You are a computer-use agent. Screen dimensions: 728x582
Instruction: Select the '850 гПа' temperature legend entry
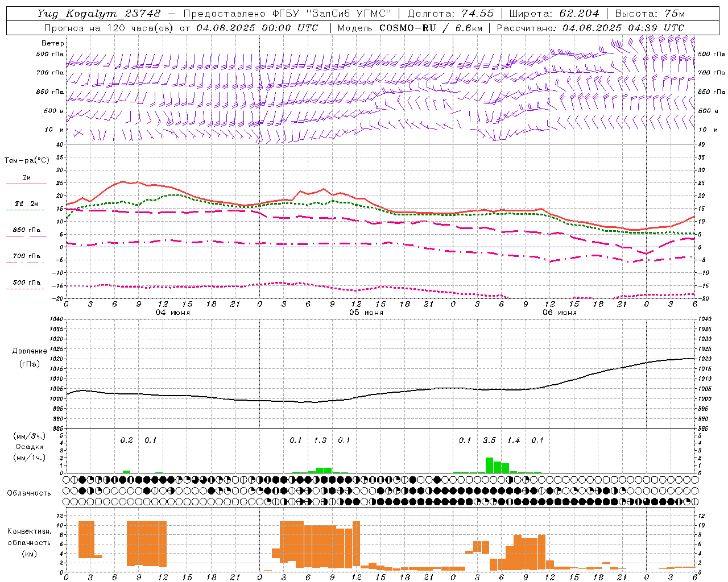(x=26, y=230)
